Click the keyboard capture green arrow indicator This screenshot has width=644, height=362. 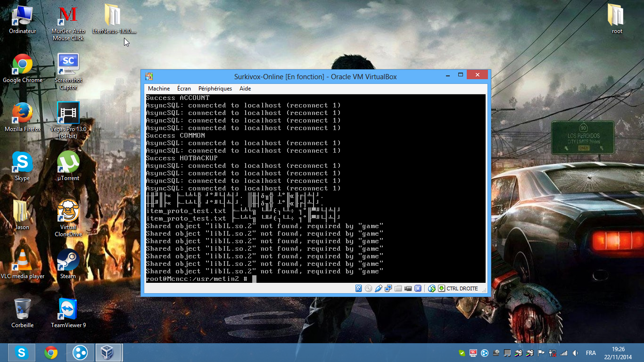tap(441, 288)
